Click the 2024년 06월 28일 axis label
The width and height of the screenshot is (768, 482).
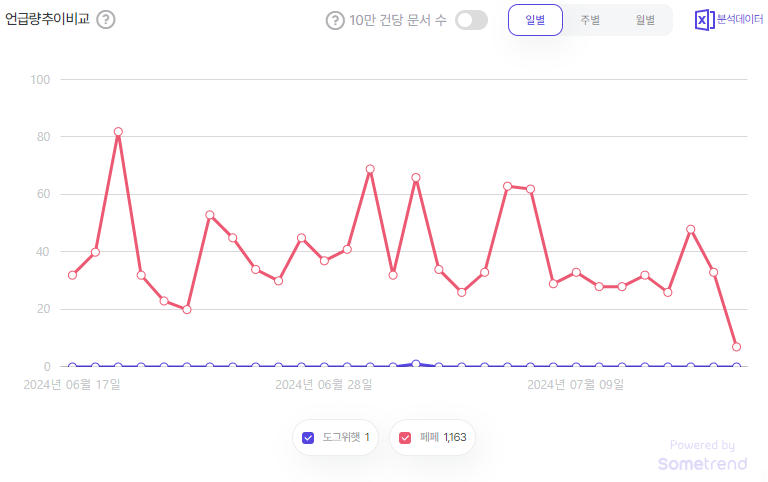[x=323, y=384]
